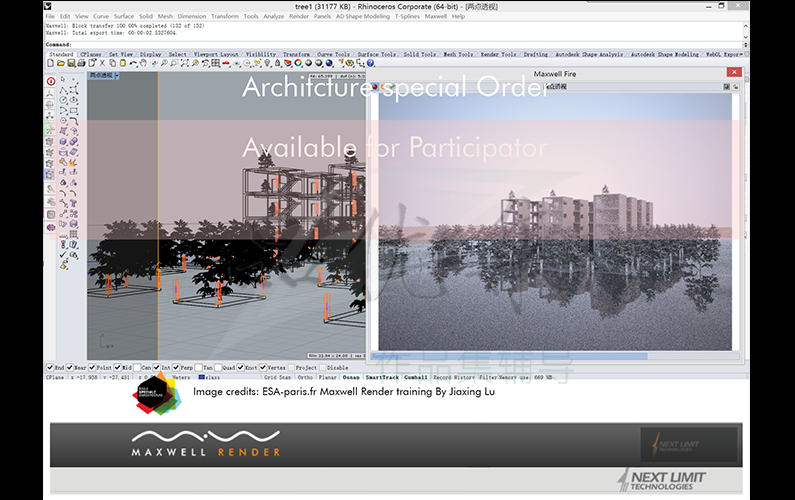This screenshot has height=500, width=795.
Task: Click the red car Shade icon
Action: tap(226, 63)
